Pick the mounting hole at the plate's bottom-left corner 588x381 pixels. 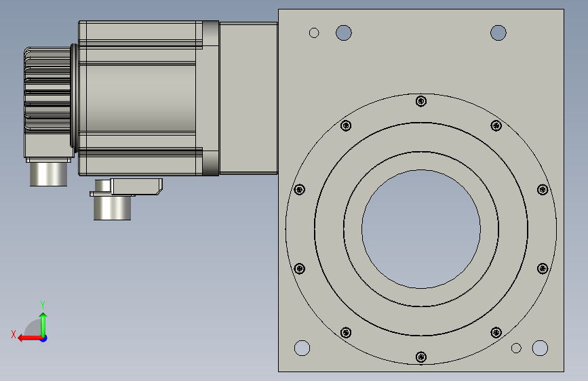[x=302, y=348]
